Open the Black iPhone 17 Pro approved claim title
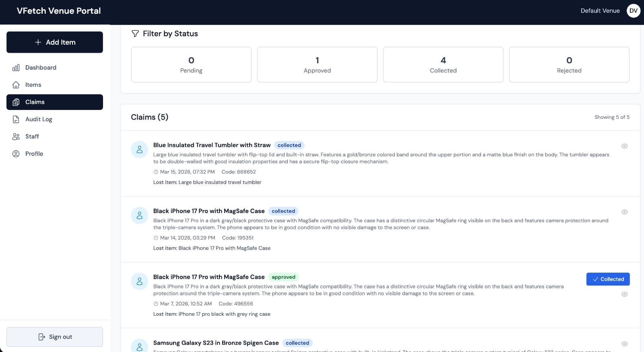644x352 pixels. point(209,277)
